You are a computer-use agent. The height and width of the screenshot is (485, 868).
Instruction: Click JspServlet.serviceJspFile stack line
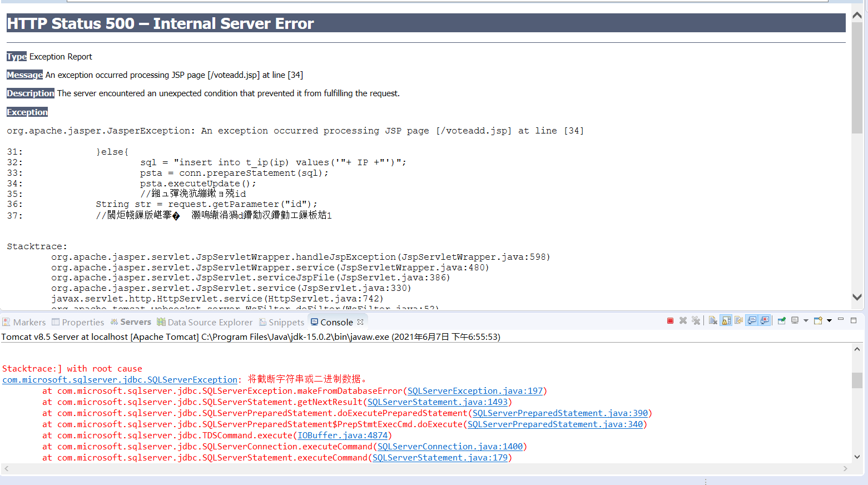250,278
